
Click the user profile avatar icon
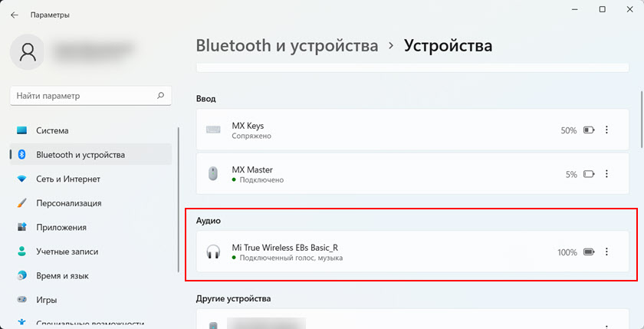(x=28, y=52)
